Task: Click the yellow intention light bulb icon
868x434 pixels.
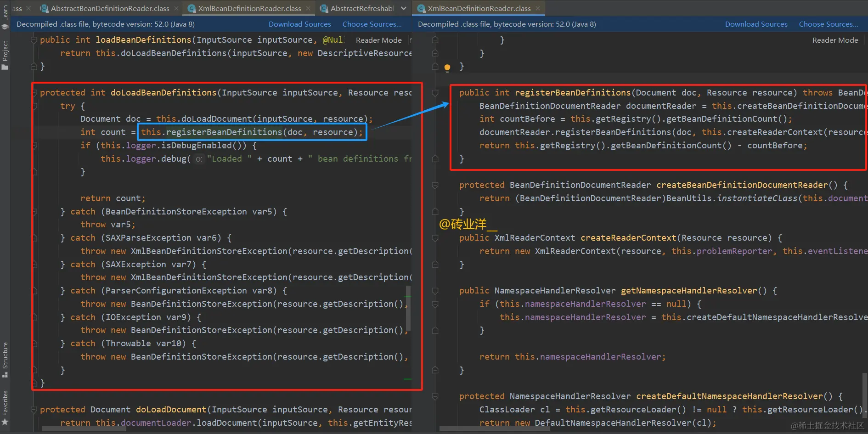Action: tap(447, 68)
